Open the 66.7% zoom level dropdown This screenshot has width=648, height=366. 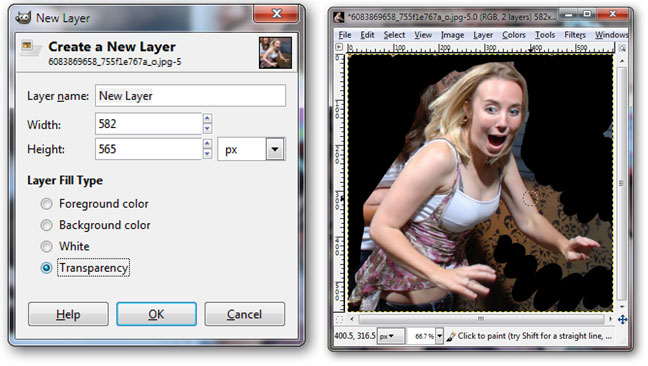coord(439,336)
